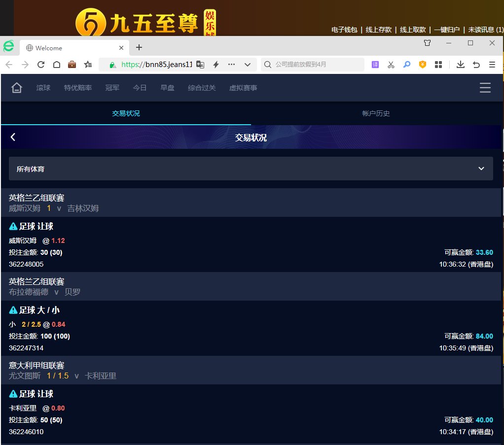Image resolution: width=504 pixels, height=445 pixels.
Task: Click the lightning speed mode icon
Action: pos(216,65)
